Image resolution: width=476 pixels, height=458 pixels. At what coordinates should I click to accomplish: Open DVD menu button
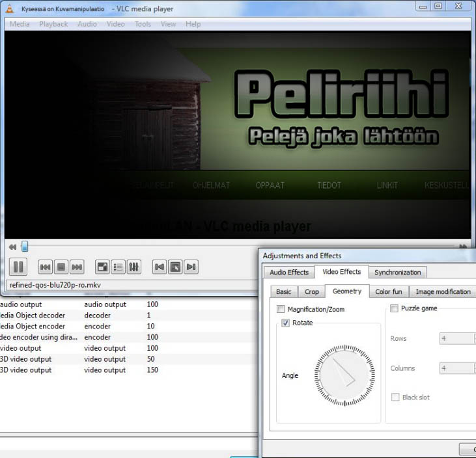pos(175,267)
